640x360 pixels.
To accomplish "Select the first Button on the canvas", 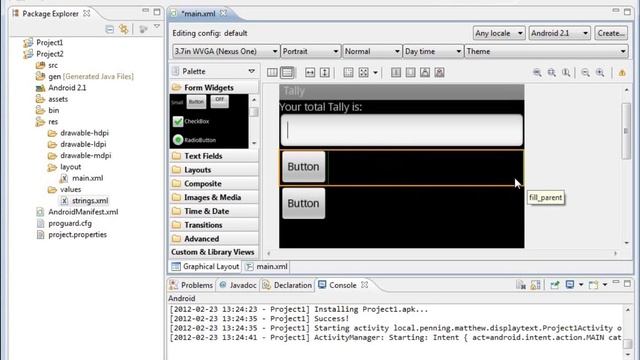I will pos(304,167).
